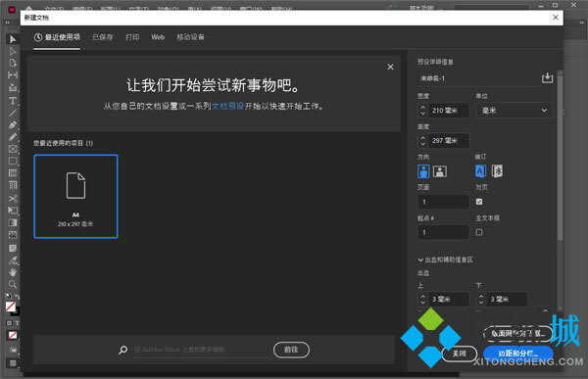Select the Horizontal Grid tool
The height and width of the screenshot is (379, 588).
[x=13, y=172]
